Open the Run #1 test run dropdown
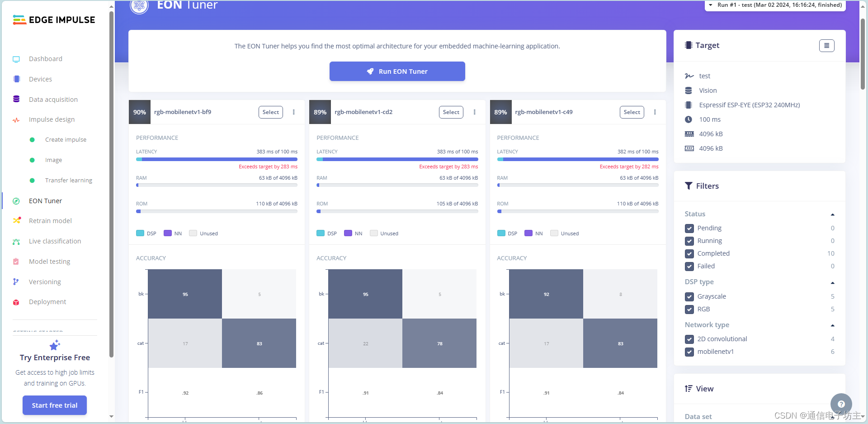This screenshot has height=424, width=868. [775, 5]
